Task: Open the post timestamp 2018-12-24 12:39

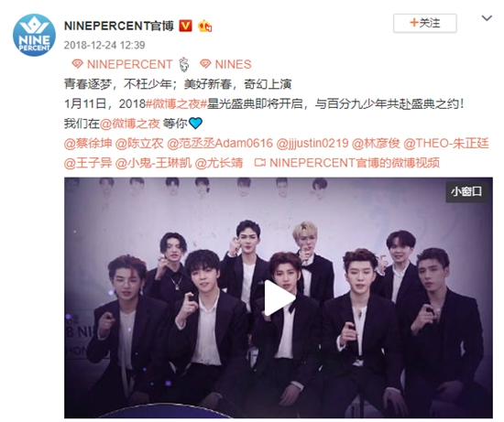Action: pyautogui.click(x=104, y=45)
